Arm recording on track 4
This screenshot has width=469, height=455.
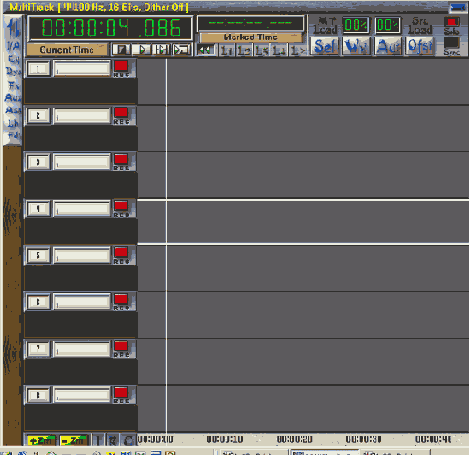(121, 206)
